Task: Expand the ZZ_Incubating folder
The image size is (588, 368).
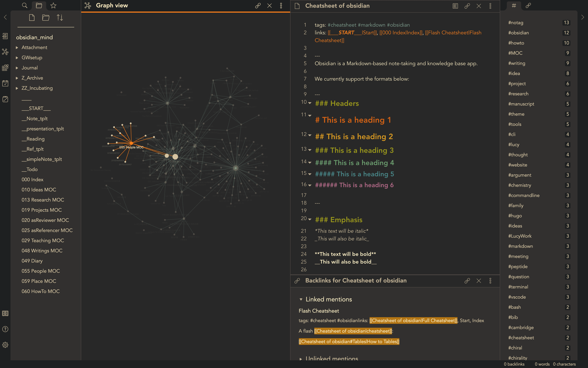Action: coord(17,88)
